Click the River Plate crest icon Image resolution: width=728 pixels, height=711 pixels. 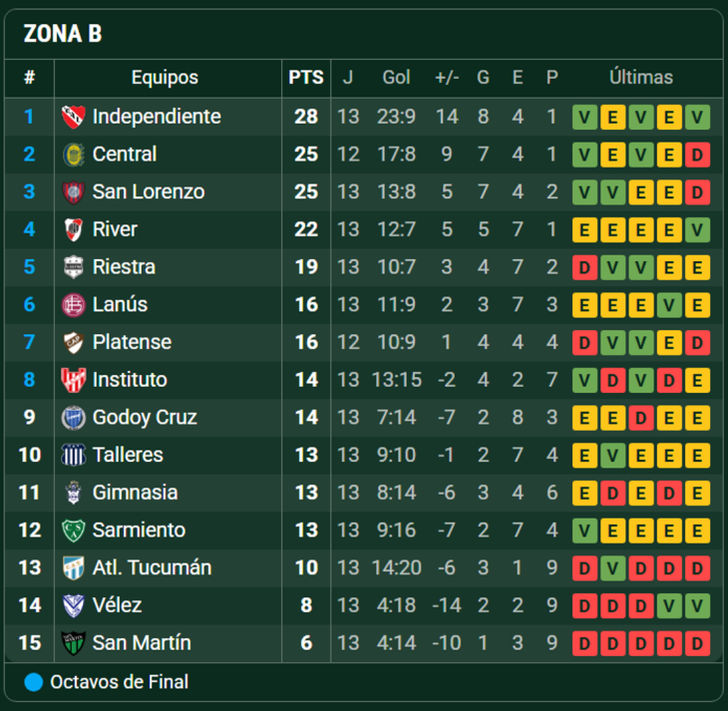74,229
